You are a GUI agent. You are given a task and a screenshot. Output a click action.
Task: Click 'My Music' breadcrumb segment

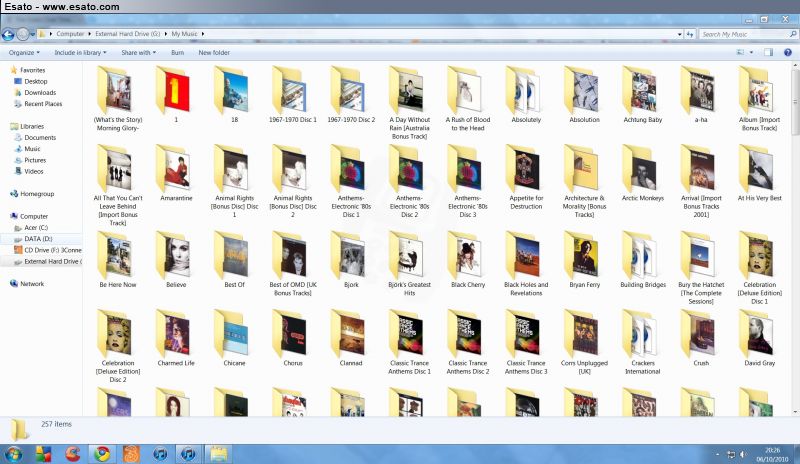[184, 34]
